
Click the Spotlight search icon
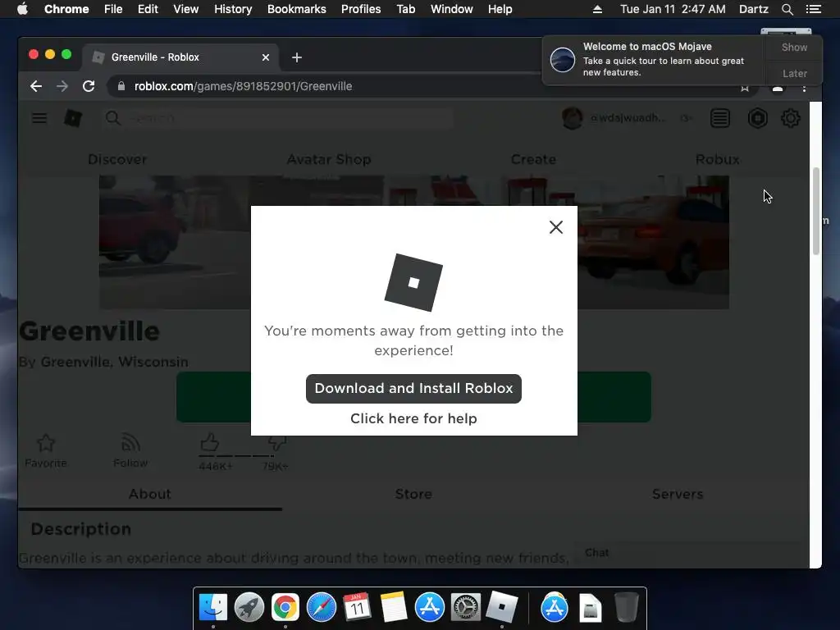787,9
